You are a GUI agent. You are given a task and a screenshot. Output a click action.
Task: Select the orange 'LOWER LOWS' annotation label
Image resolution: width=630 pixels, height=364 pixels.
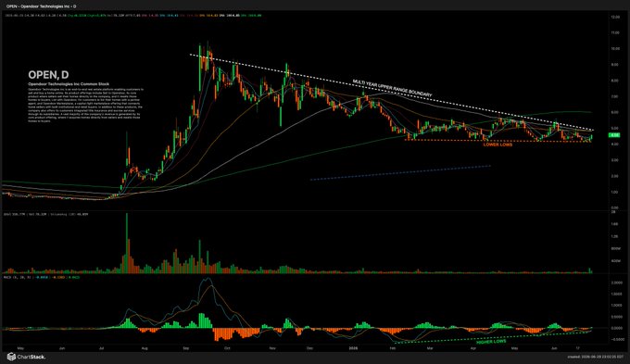(498, 144)
